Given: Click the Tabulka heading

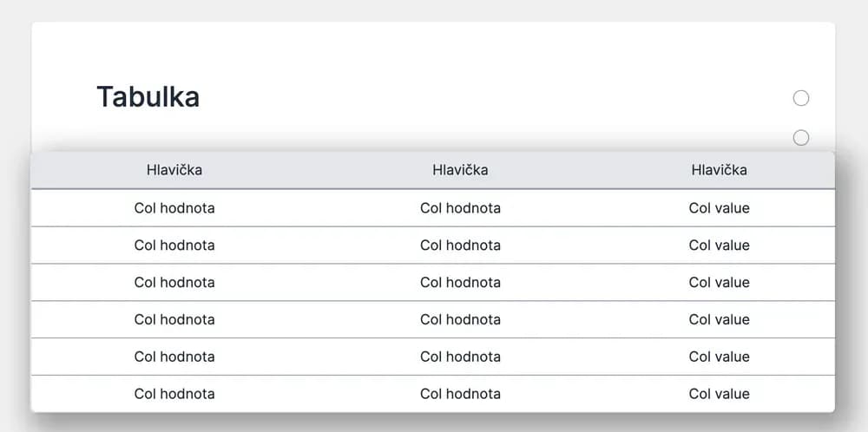Looking at the screenshot, I should coord(148,96).
